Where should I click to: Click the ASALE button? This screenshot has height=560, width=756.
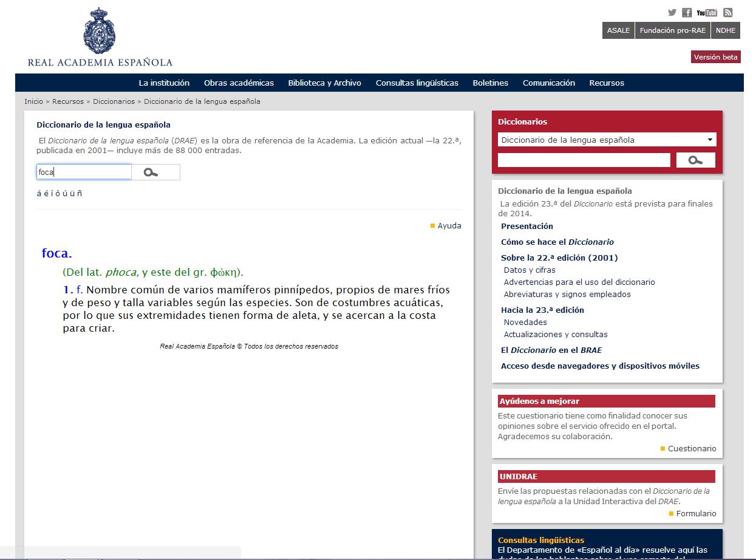click(618, 30)
